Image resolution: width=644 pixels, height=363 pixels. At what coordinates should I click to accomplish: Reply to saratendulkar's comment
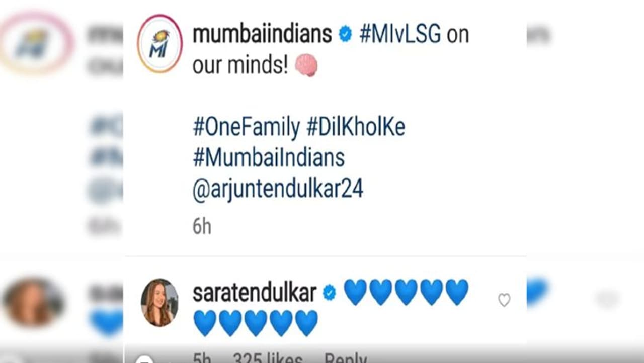[x=345, y=357]
